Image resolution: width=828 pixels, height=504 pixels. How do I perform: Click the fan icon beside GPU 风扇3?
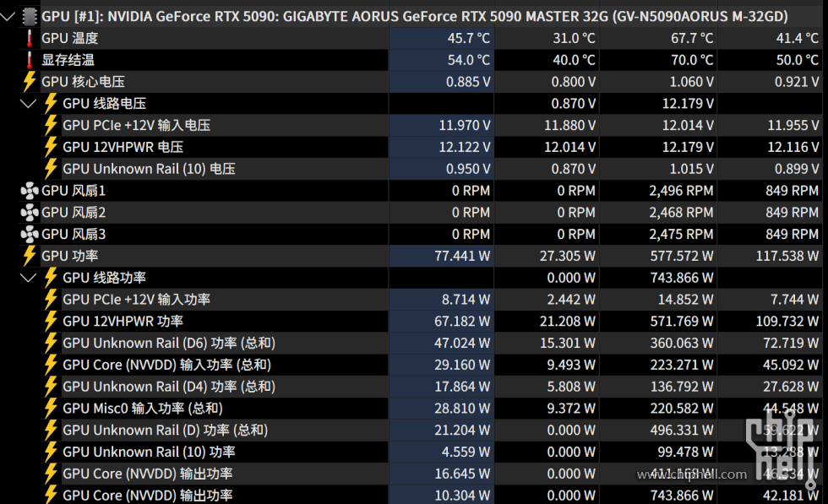[30, 234]
